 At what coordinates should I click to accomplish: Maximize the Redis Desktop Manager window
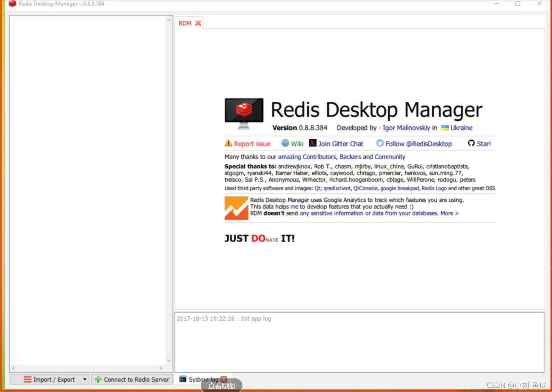click(x=518, y=4)
